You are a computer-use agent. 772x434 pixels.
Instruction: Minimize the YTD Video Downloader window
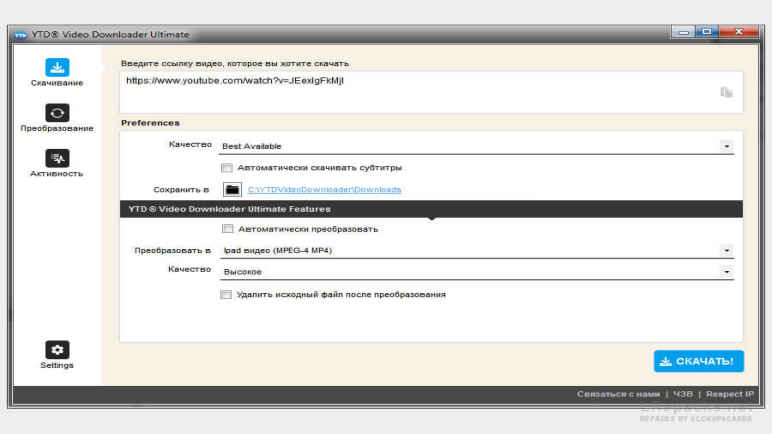686,33
